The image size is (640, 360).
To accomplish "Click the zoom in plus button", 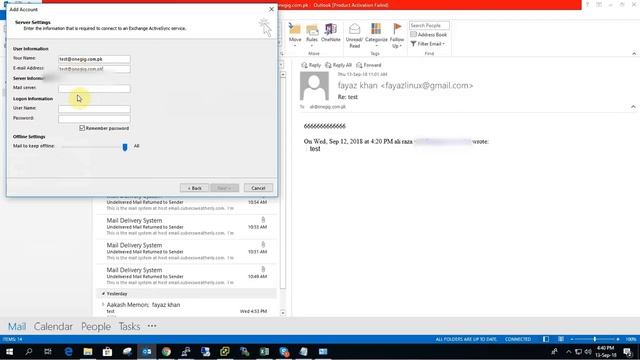I will (x=618, y=339).
